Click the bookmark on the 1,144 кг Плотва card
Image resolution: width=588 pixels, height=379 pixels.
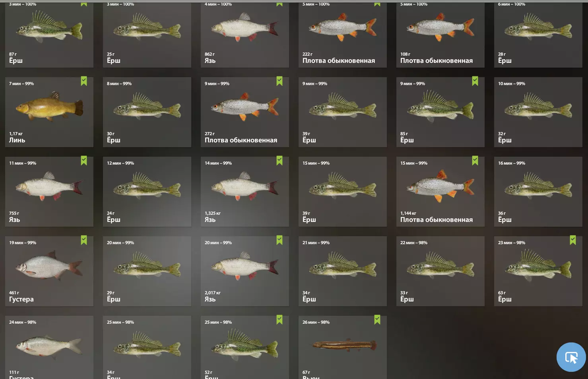pyautogui.click(x=475, y=161)
